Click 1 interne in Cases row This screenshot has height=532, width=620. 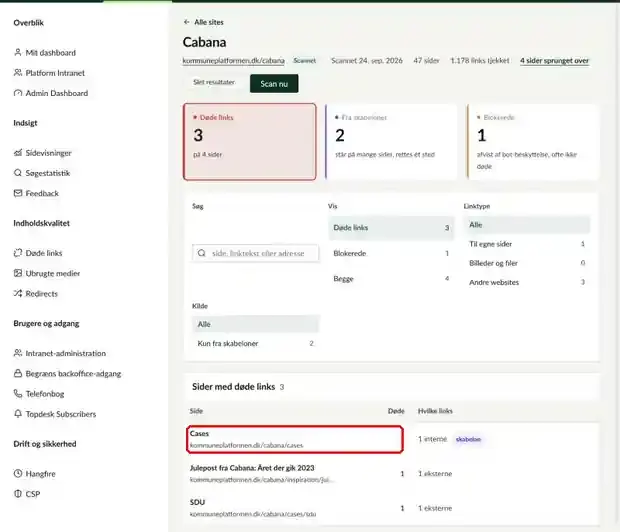click(433, 439)
